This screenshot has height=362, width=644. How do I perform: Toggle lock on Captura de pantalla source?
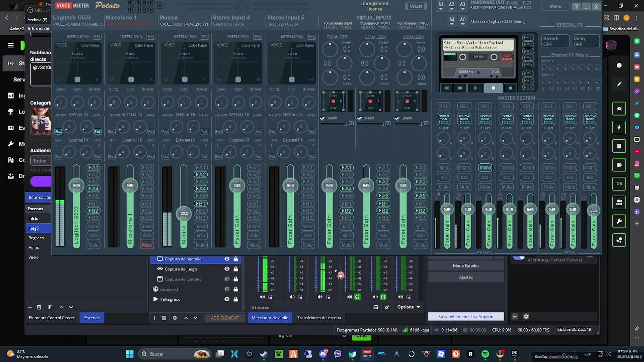[235, 259]
